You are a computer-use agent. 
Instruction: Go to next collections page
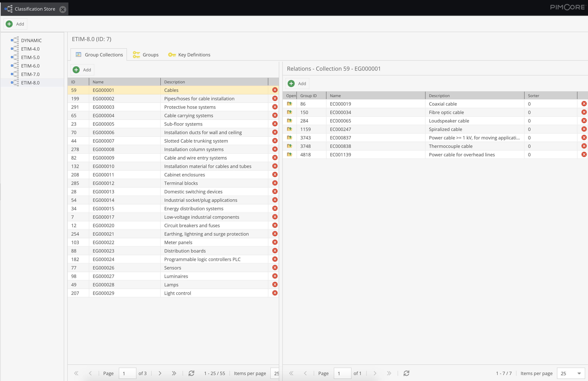pyautogui.click(x=160, y=373)
